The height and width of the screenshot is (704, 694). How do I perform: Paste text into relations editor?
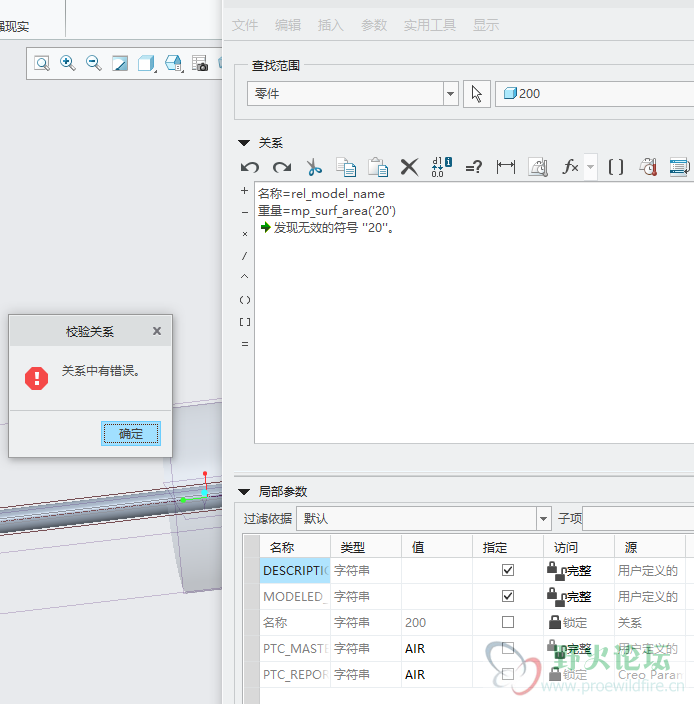point(378,167)
